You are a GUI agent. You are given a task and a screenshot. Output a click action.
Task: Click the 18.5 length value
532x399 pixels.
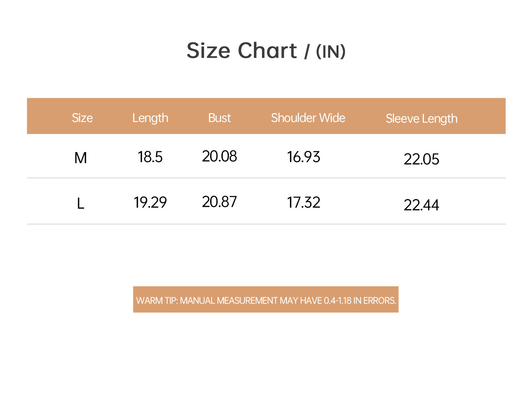point(150,157)
